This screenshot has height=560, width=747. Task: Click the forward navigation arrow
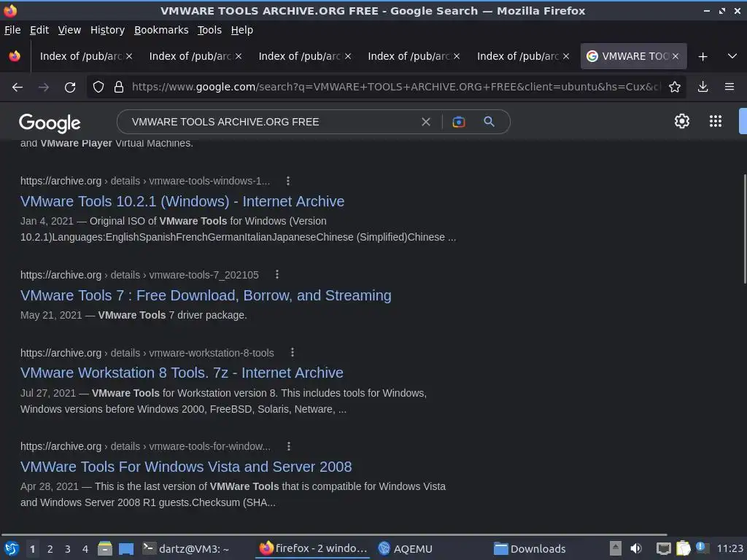coord(43,87)
